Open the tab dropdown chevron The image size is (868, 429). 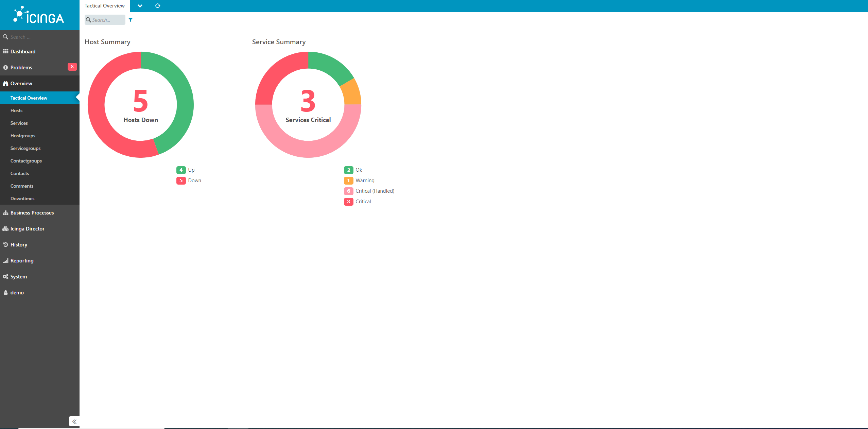(140, 6)
